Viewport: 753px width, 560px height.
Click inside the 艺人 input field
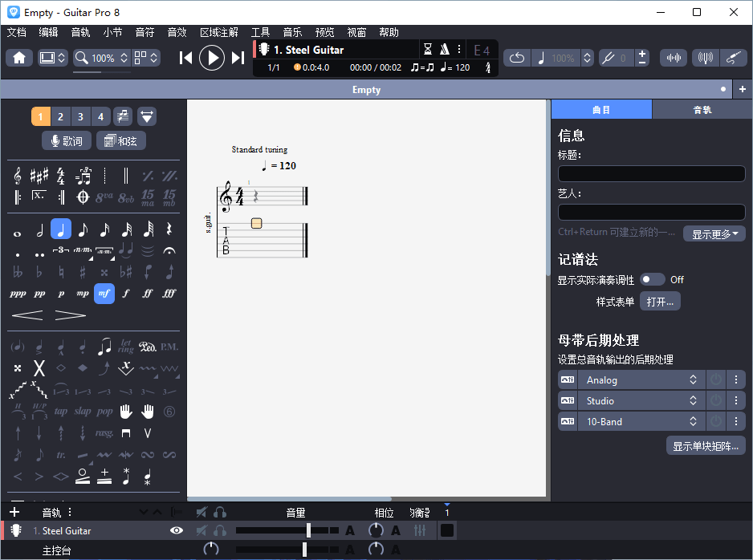(651, 212)
